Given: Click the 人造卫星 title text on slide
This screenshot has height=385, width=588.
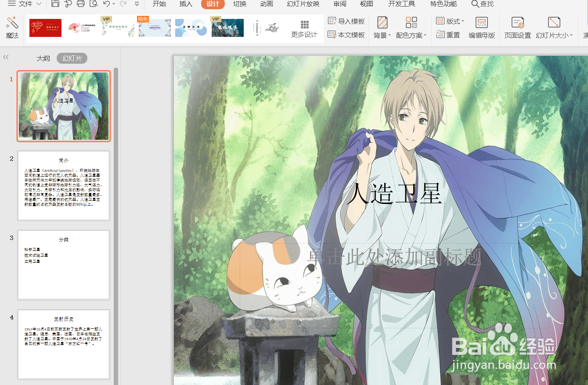Looking at the screenshot, I should [394, 194].
